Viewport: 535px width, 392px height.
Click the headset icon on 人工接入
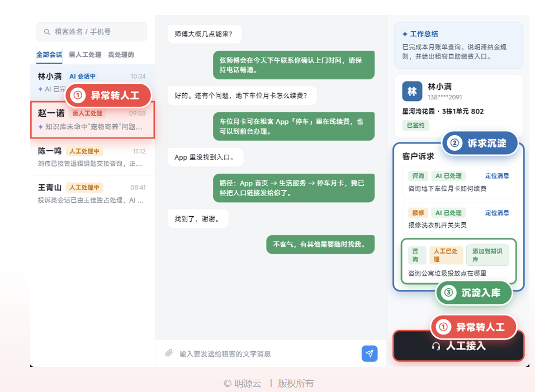(435, 346)
